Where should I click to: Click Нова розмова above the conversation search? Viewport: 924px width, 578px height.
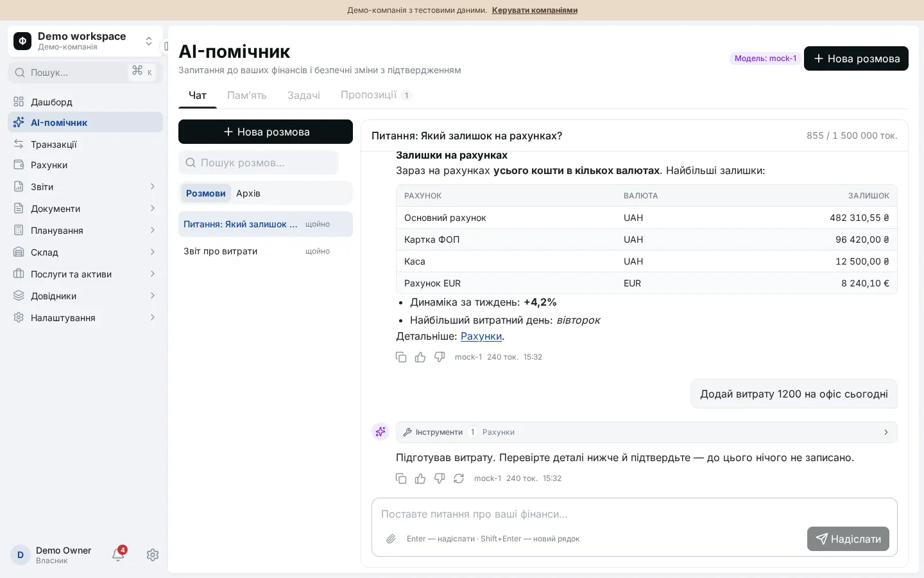pyautogui.click(x=266, y=132)
